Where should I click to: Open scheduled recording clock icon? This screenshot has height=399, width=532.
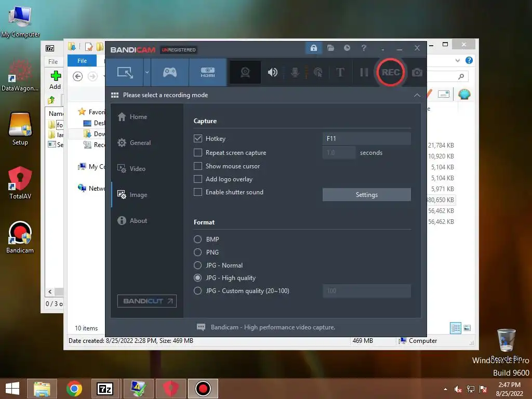click(347, 48)
